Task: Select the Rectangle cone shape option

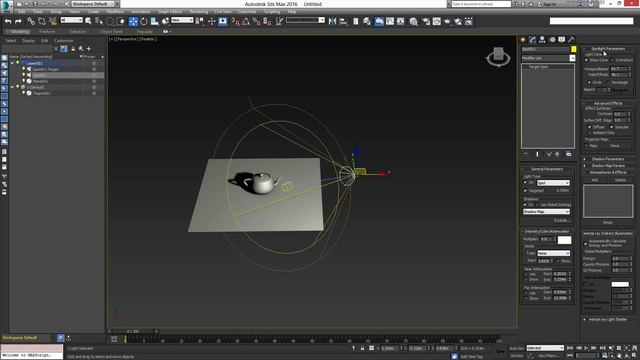Action: tap(608, 82)
